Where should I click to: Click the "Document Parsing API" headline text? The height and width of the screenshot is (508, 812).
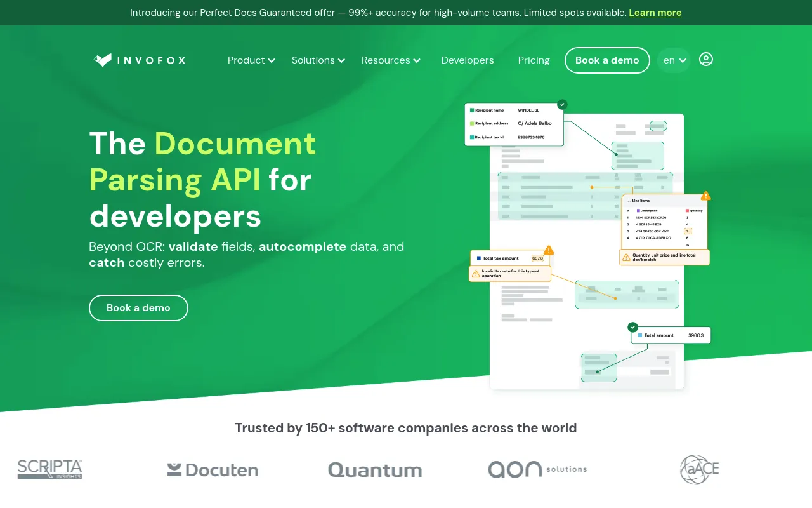pos(203,162)
